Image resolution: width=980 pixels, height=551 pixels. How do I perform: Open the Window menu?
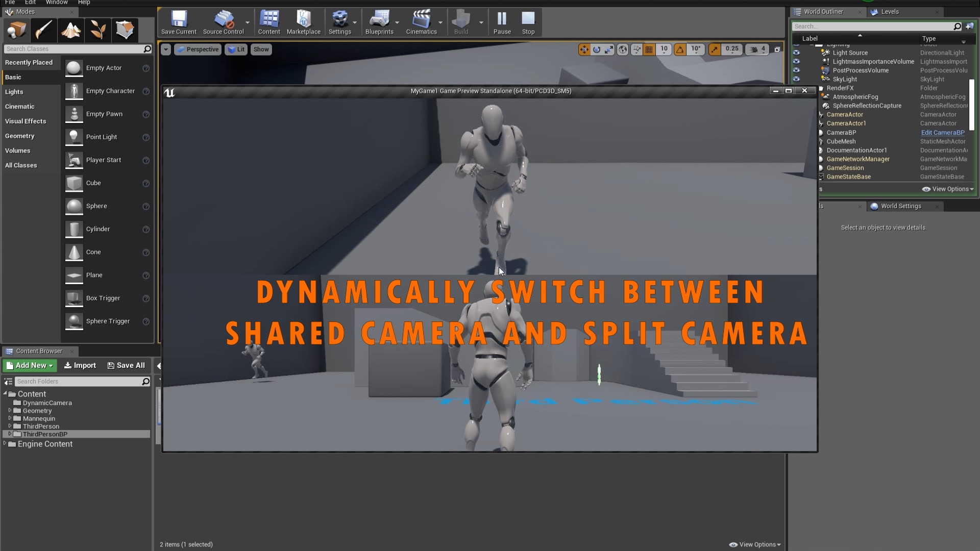click(57, 3)
